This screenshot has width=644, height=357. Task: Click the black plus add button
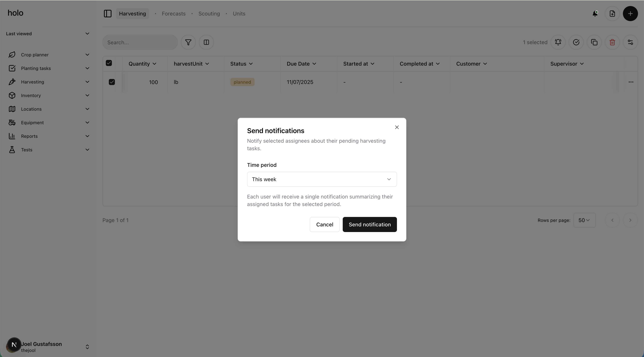pyautogui.click(x=630, y=14)
